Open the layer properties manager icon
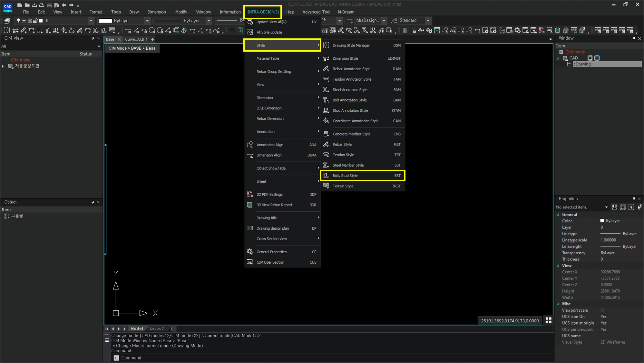 7,21
